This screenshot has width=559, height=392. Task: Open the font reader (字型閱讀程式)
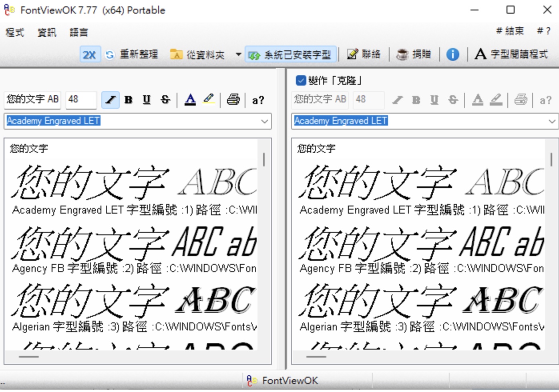coord(511,54)
